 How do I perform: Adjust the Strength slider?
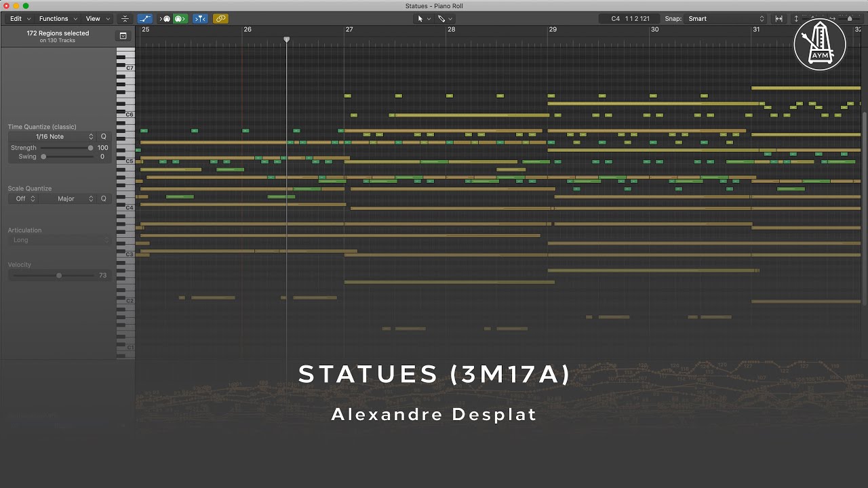tap(66, 148)
